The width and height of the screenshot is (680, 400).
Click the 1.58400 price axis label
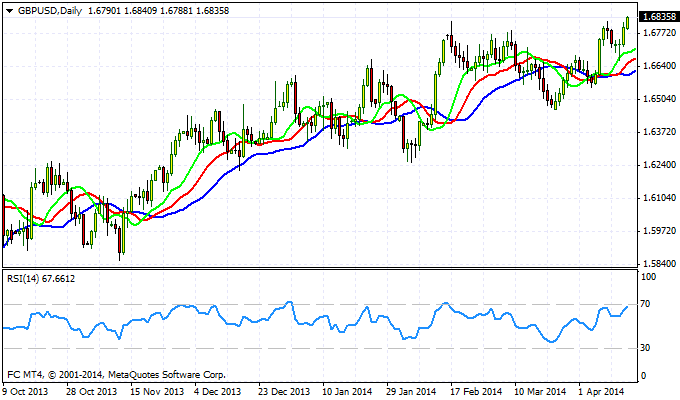(660, 264)
